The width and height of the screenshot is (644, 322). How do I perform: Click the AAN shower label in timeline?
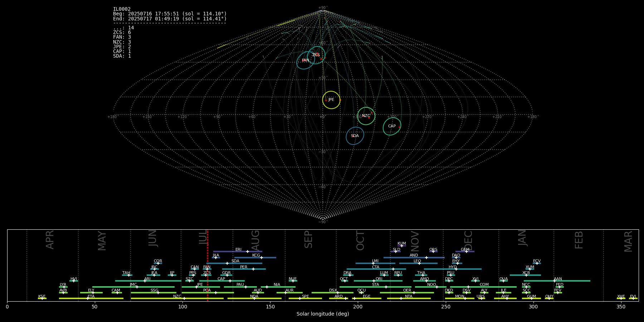tap(558, 279)
